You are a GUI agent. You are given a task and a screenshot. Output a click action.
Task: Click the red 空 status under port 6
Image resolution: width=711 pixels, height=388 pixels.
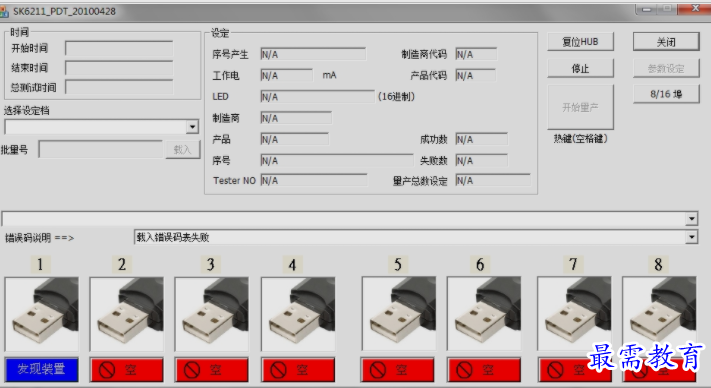(484, 370)
